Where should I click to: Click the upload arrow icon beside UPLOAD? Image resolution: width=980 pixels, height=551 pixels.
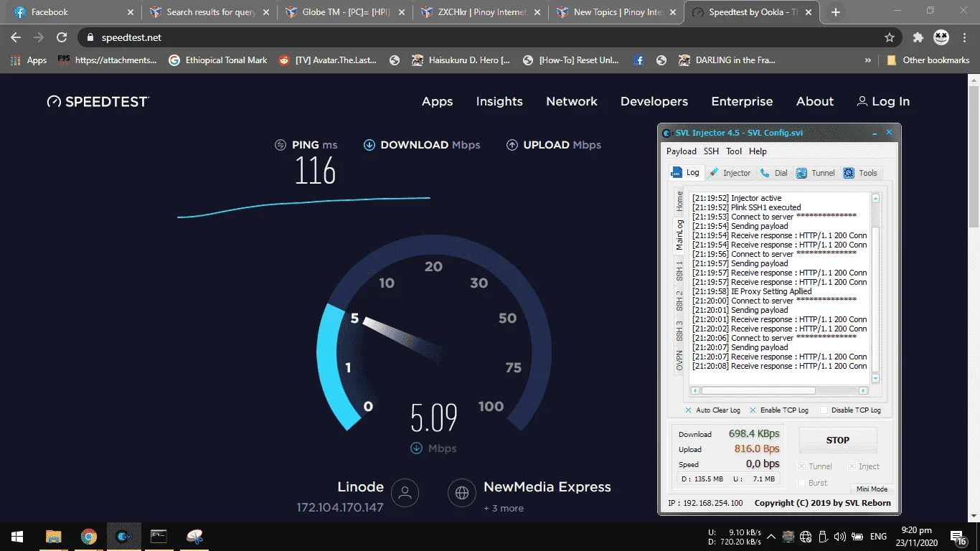tap(512, 145)
